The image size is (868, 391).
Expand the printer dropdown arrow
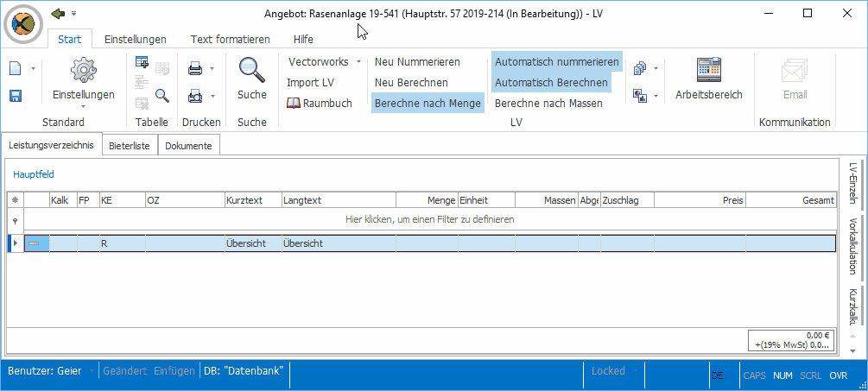[212, 68]
